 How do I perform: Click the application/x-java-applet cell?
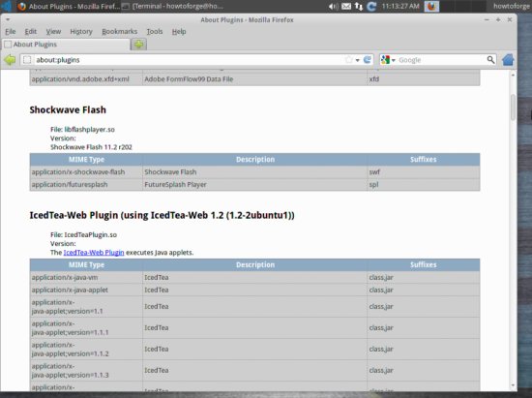coord(86,290)
